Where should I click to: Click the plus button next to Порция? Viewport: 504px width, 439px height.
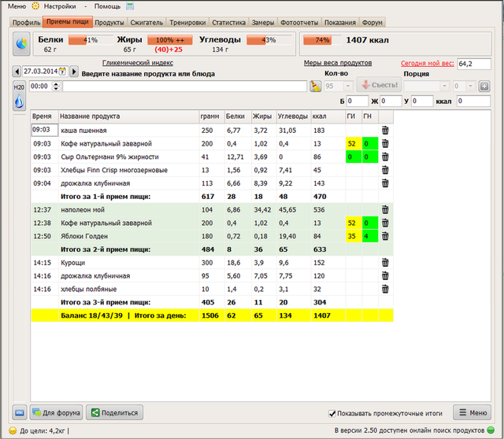(x=484, y=86)
